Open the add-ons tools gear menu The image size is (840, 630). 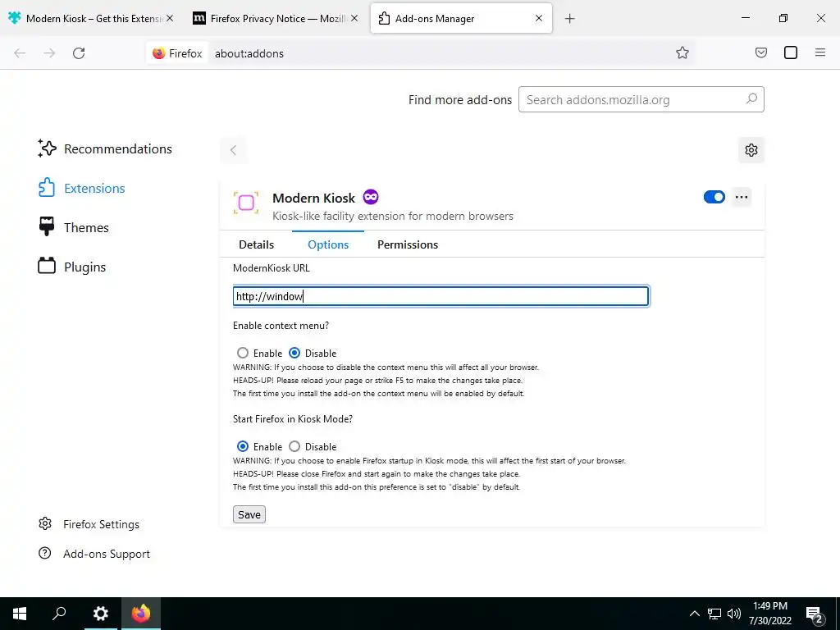751,150
